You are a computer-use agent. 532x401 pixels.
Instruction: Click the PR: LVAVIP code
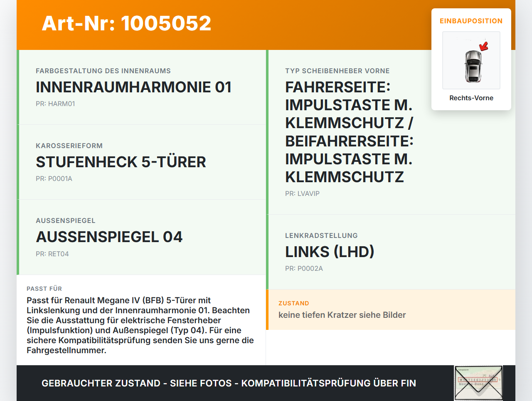302,194
